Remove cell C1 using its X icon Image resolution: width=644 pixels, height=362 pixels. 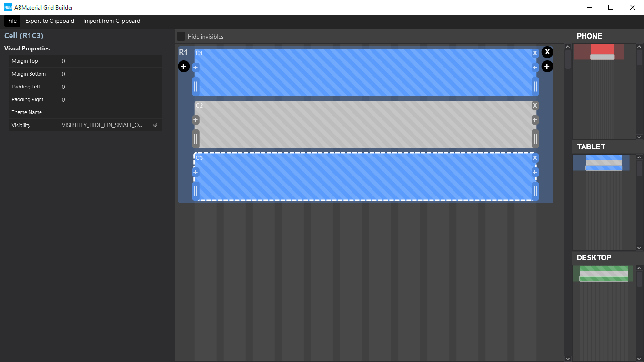535,53
